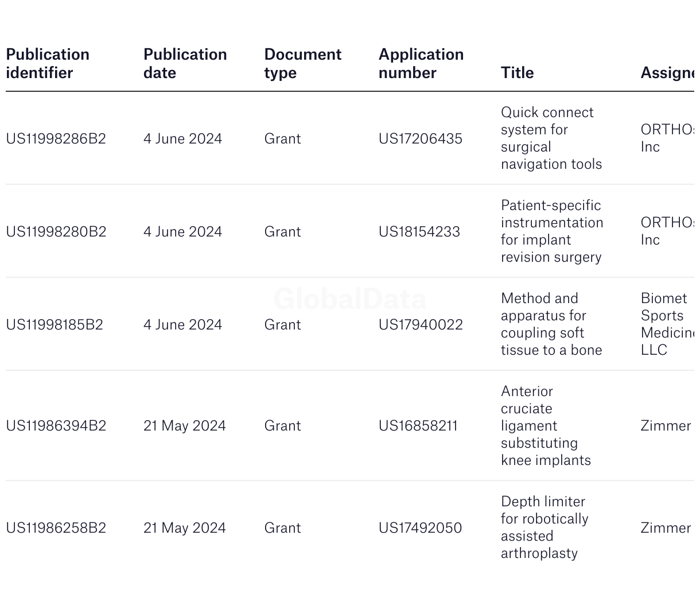
Task: Open the Patient-specific instrumentation patent title
Action: tap(552, 231)
